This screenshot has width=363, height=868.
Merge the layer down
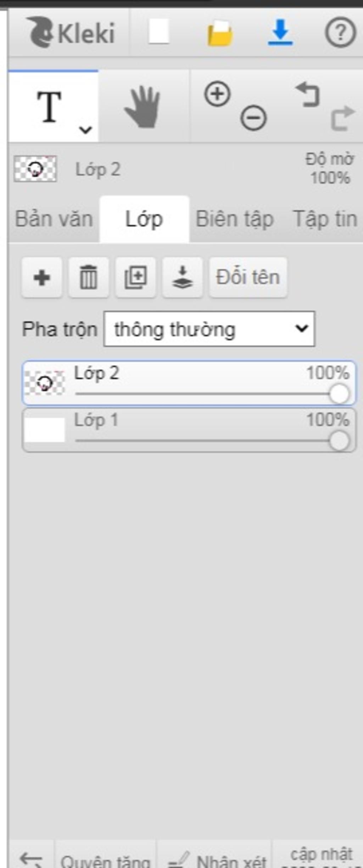pos(183,278)
